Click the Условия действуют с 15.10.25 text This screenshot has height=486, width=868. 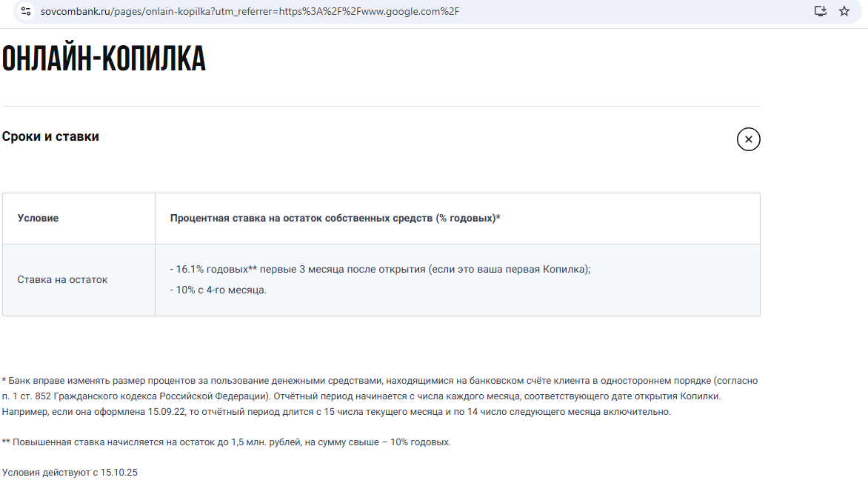point(70,472)
